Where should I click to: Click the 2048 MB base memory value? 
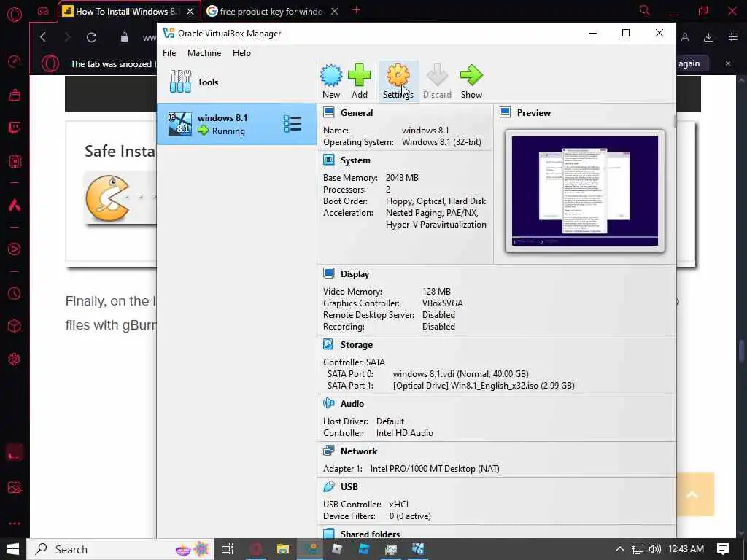[402, 178]
